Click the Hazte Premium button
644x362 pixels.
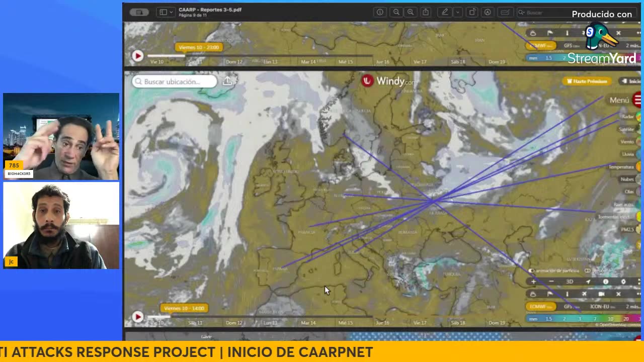click(588, 81)
